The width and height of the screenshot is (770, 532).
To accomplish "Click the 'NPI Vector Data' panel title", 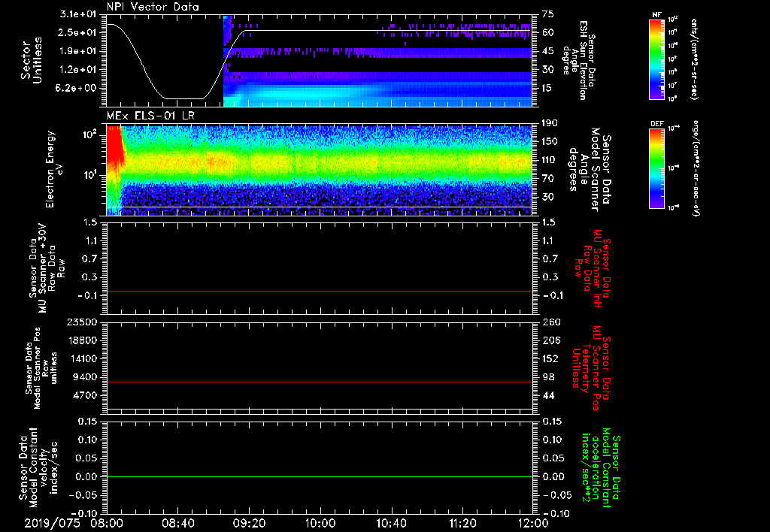I will [153, 8].
